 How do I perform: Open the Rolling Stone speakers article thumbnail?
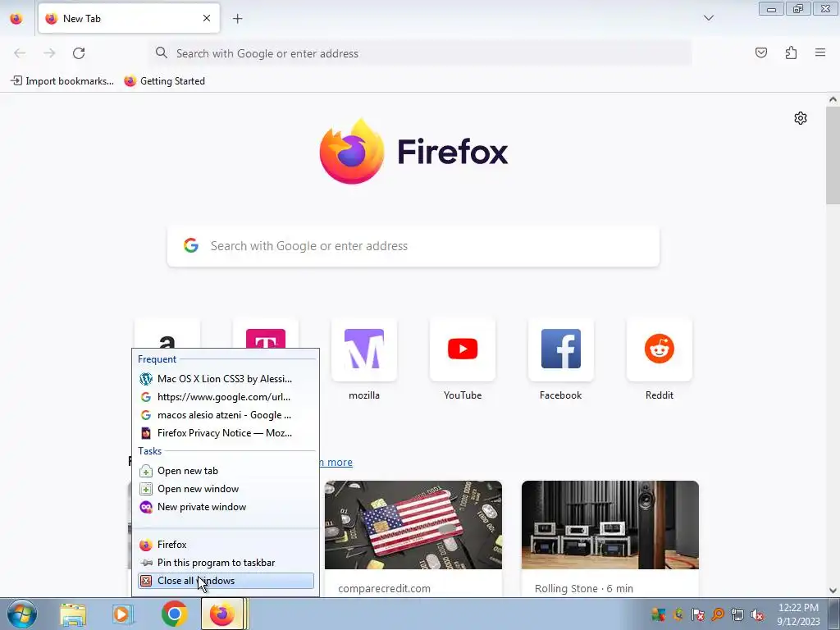pos(610,525)
